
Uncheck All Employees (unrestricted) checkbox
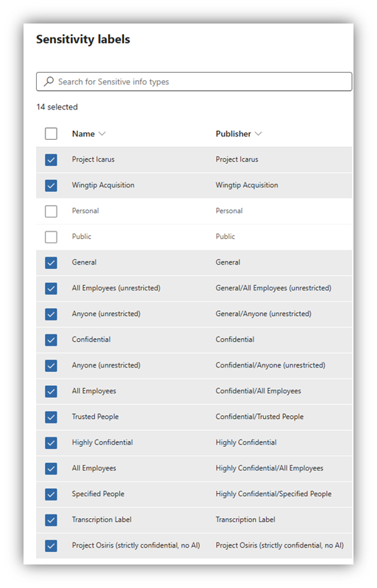tap(51, 288)
